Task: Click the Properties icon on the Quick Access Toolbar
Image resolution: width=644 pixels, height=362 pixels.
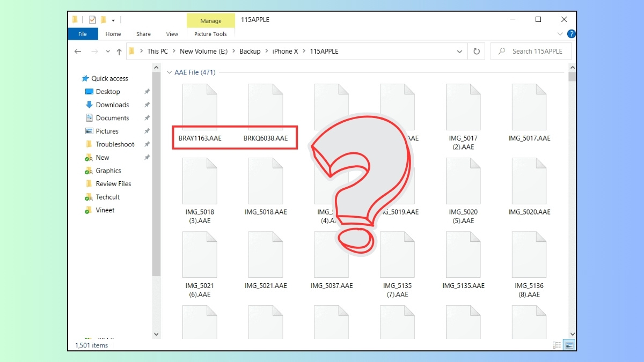Action: tap(92, 19)
